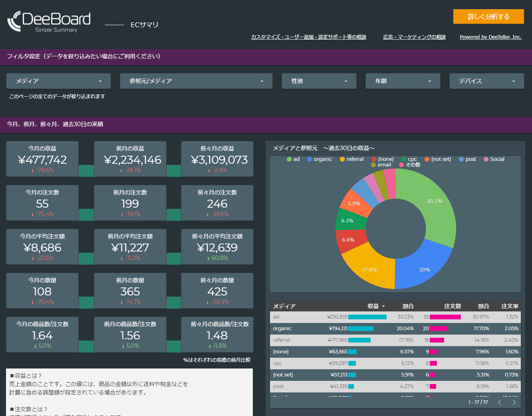
Task: Open the メディア filter dropdown
Action: [x=58, y=81]
